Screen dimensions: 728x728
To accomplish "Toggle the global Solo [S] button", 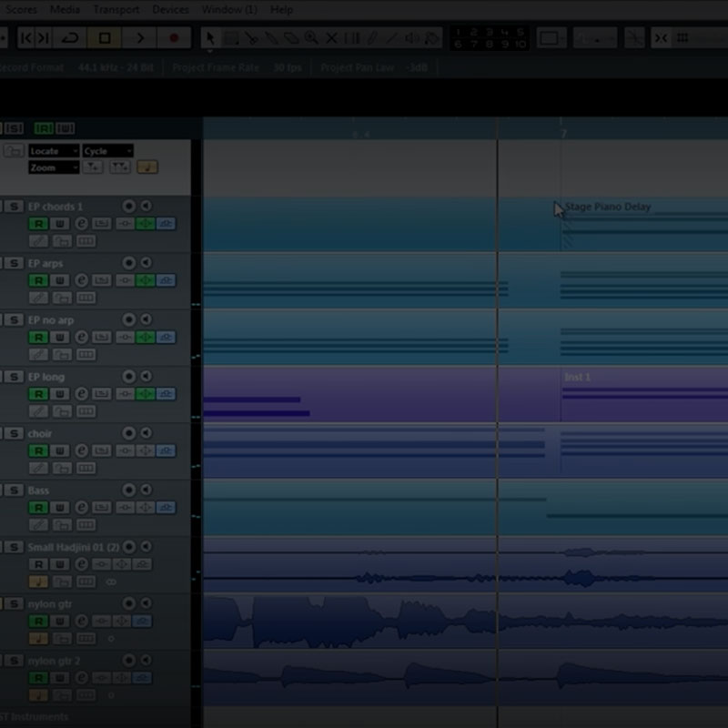I will [x=14, y=128].
